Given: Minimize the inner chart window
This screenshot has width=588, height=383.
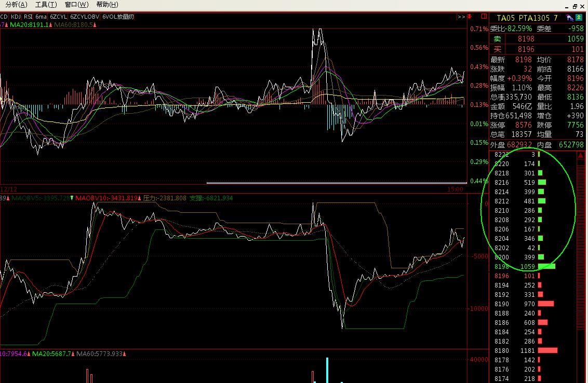Looking at the screenshot, I should click(567, 7).
